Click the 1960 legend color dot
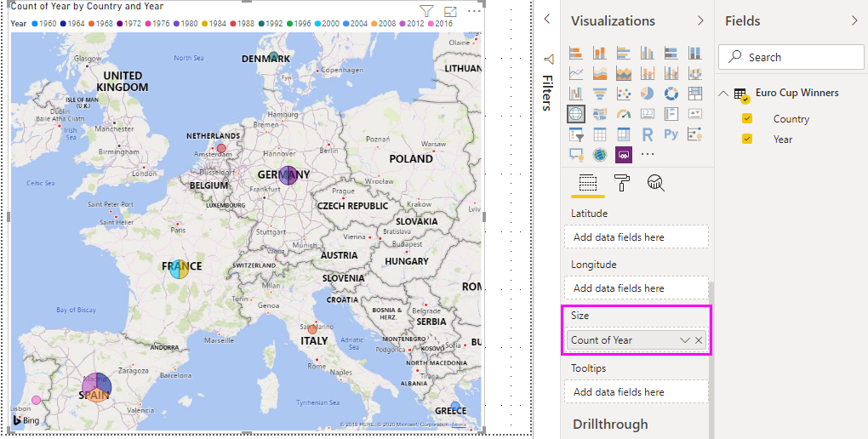This screenshot has width=868, height=439. [x=35, y=24]
